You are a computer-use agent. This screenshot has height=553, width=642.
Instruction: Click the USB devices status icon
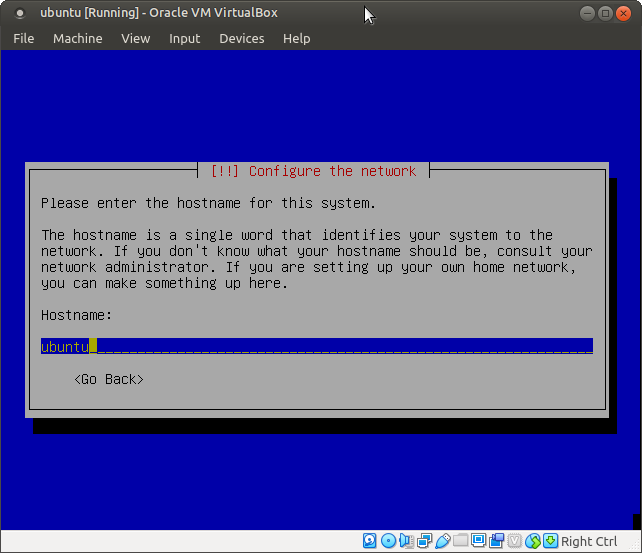(443, 541)
